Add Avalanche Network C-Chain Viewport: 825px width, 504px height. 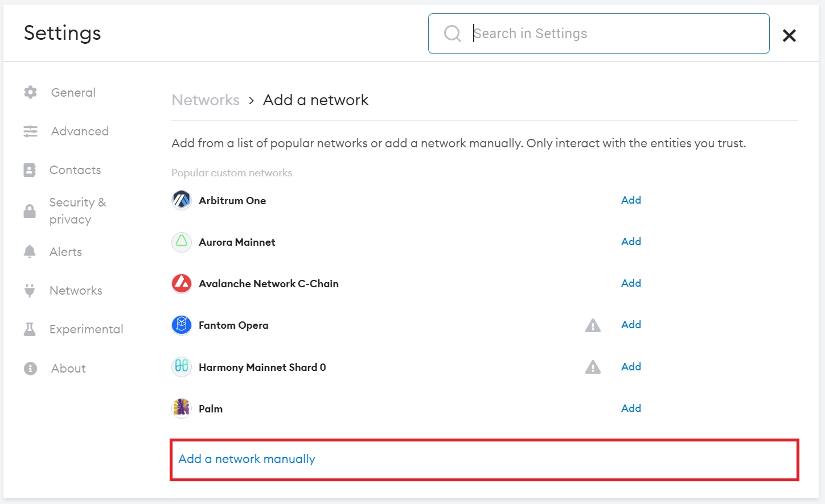(x=631, y=283)
